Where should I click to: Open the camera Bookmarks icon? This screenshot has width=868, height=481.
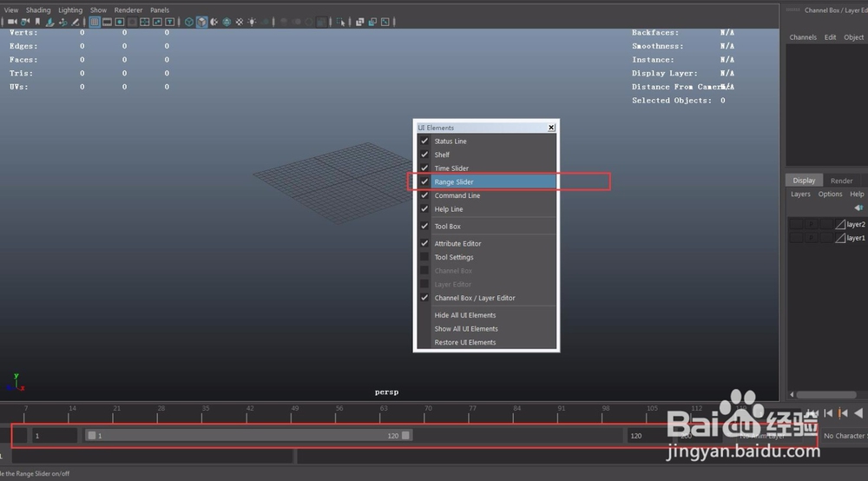pos(37,22)
